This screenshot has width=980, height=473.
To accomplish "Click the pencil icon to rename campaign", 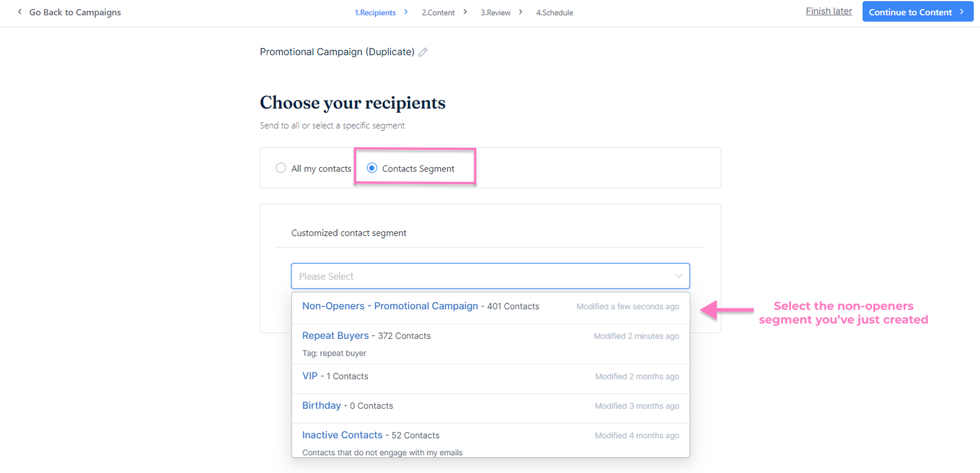I will [423, 52].
